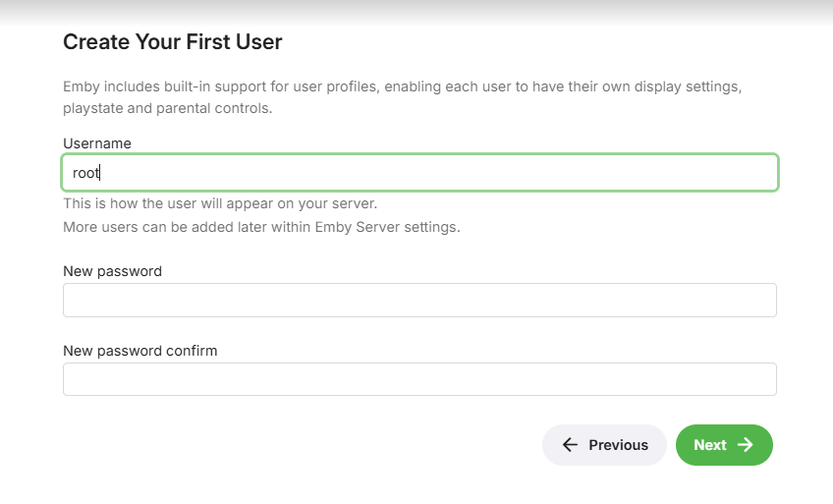Select the New password confirm field
833x504 pixels.
(x=420, y=379)
